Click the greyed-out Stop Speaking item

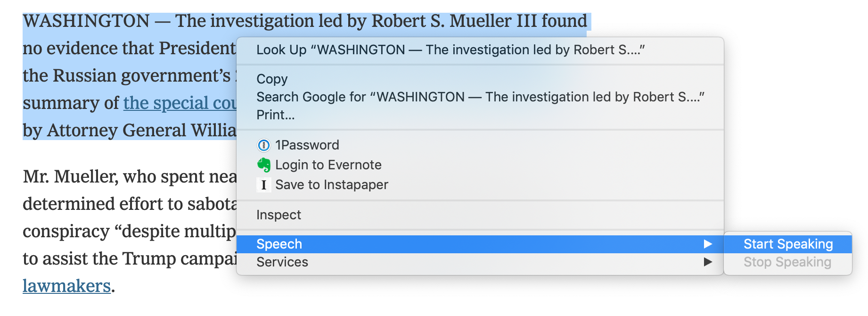tap(787, 262)
